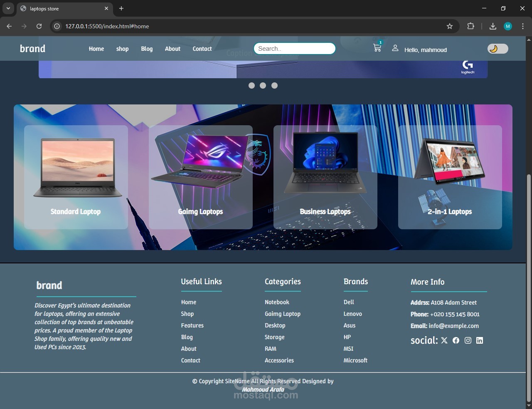Bookmark this page with the star icon
Viewport: 532px width, 409px height.
pos(450,26)
